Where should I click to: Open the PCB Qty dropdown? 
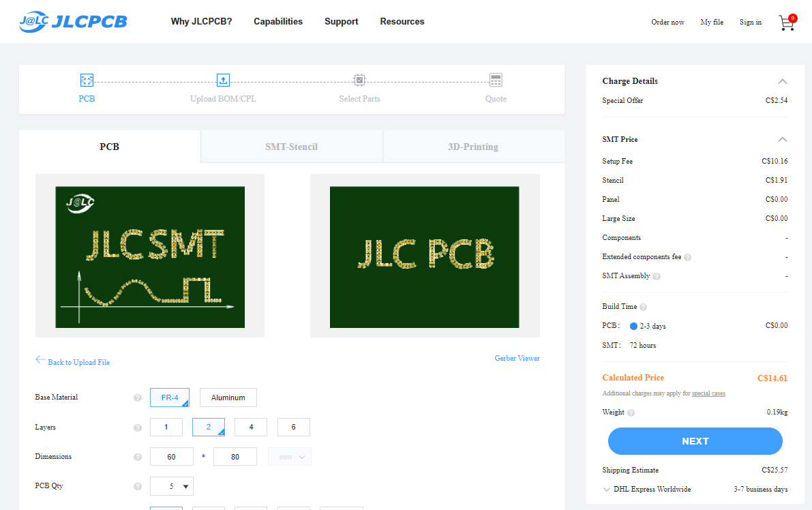pyautogui.click(x=171, y=486)
